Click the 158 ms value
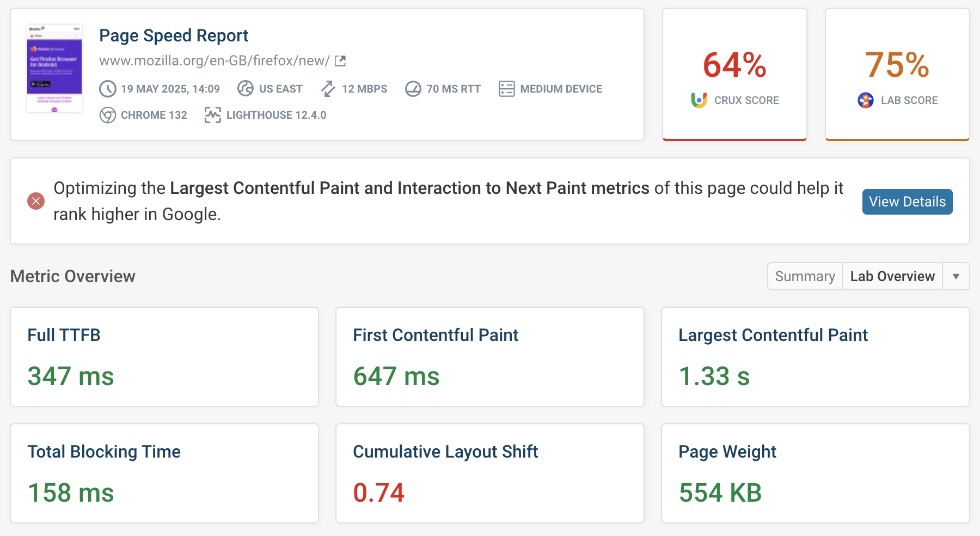The image size is (980, 536). pos(71,493)
